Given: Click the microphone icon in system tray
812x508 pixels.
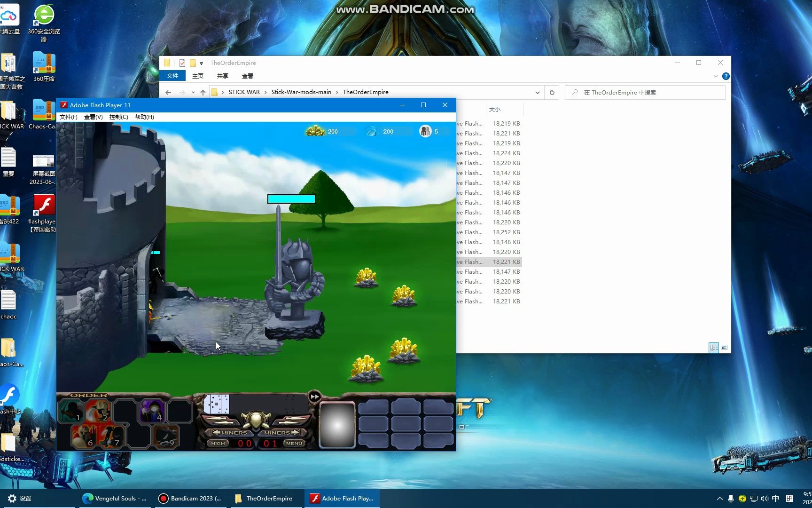Looking at the screenshot, I should pos(731,499).
